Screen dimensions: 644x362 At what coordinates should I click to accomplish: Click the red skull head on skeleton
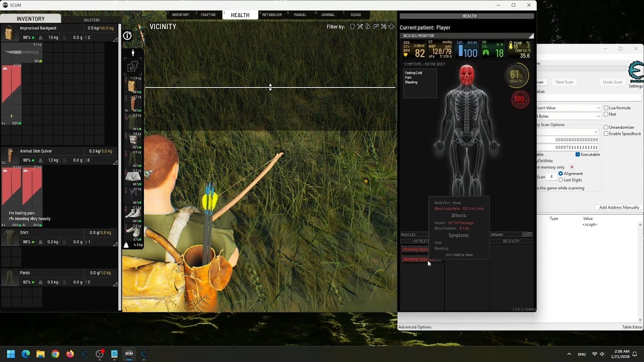[x=467, y=75]
